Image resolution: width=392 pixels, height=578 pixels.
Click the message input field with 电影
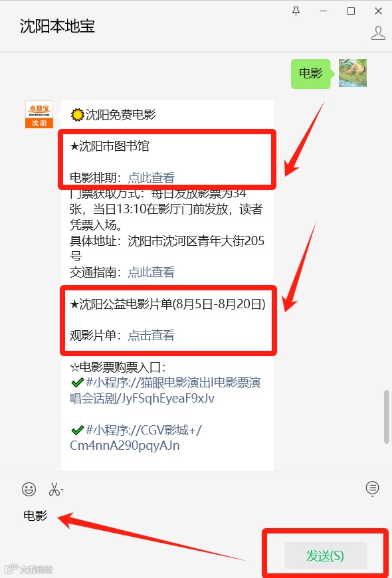tap(196, 520)
